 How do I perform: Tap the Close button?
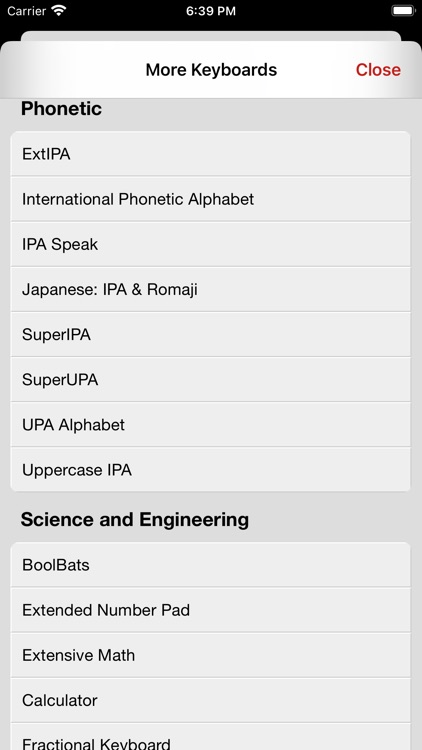point(378,70)
